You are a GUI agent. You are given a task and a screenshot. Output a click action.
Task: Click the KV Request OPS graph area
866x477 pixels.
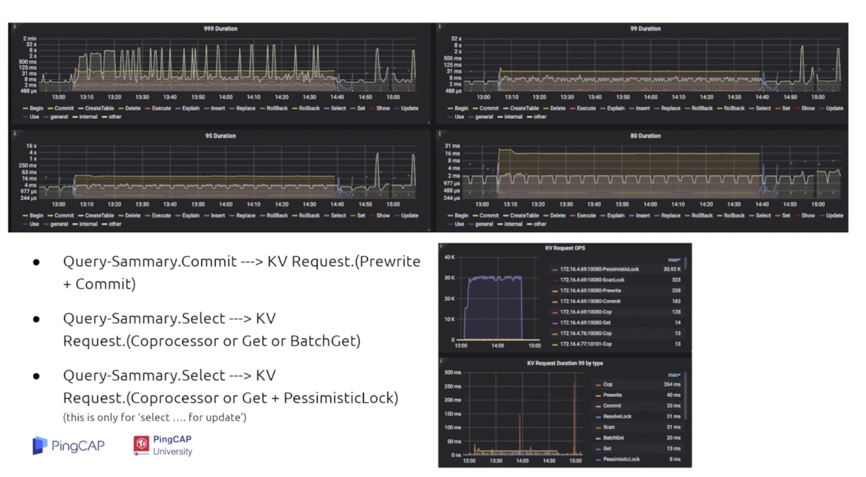[500, 298]
